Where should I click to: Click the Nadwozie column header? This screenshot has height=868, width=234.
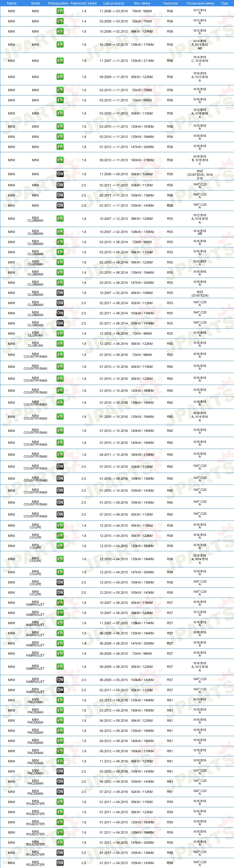(170, 3)
